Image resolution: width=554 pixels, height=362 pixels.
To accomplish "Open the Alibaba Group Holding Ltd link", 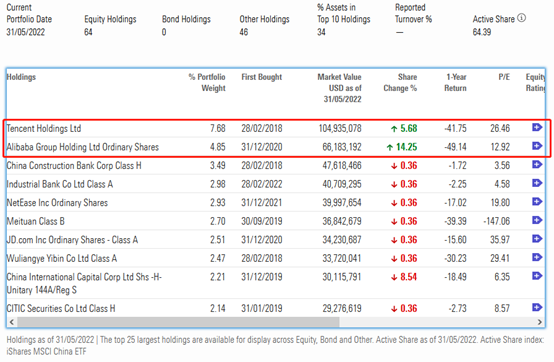I will tap(83, 147).
